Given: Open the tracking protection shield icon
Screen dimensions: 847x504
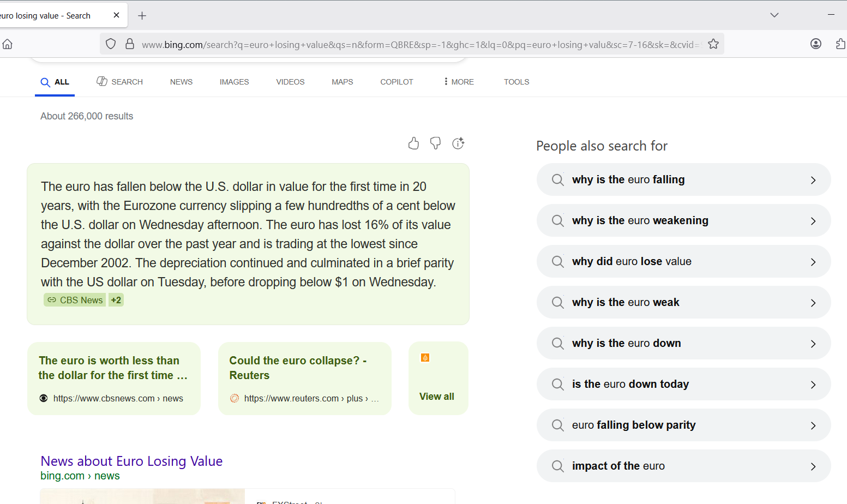Looking at the screenshot, I should click(x=111, y=44).
